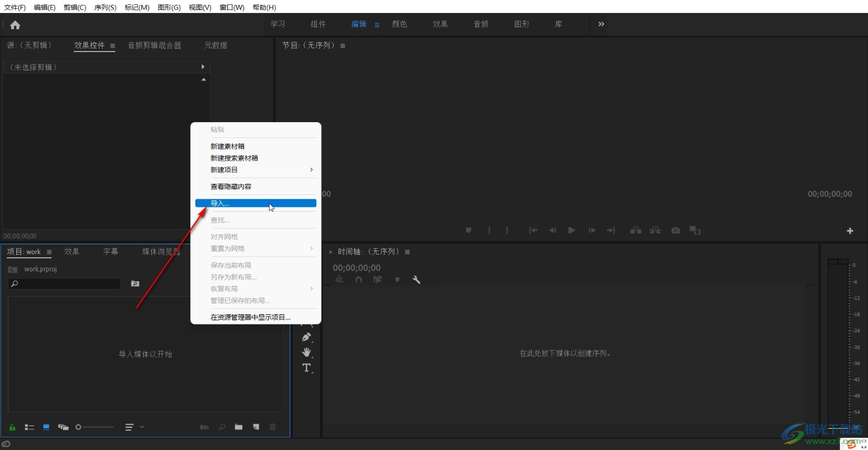
Task: Select the Pen tool
Action: pos(307,337)
